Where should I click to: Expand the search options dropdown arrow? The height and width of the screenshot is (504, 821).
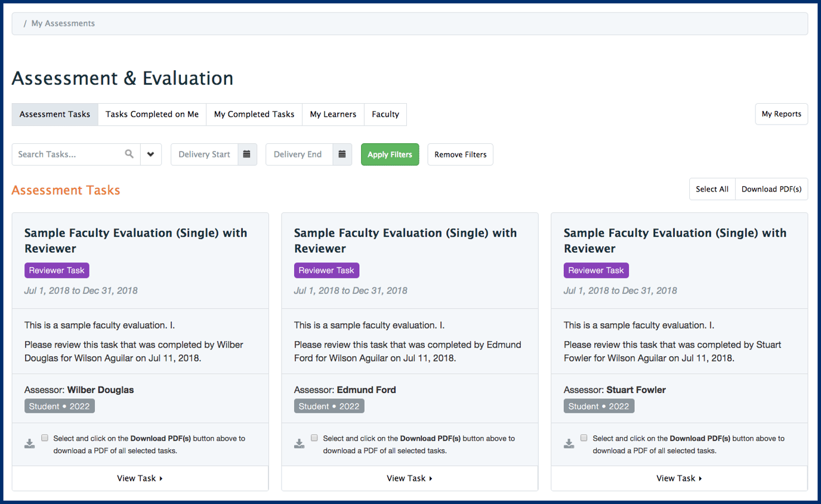coord(151,154)
